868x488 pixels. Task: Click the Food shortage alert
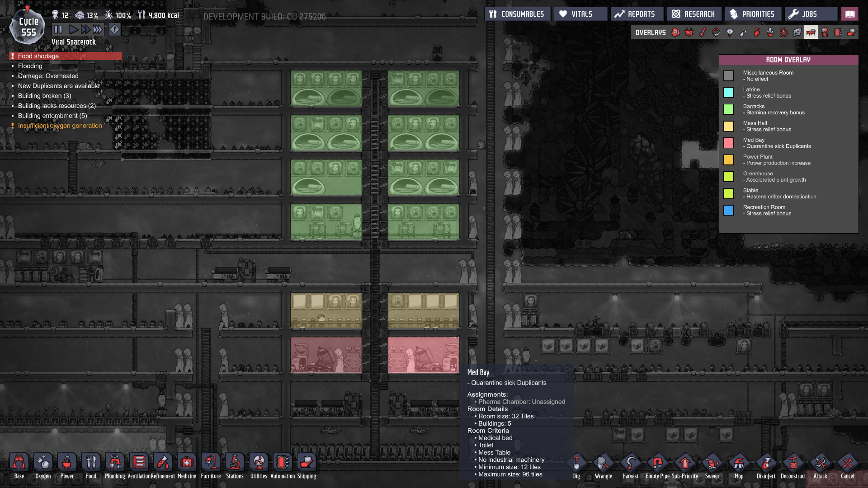pos(38,56)
